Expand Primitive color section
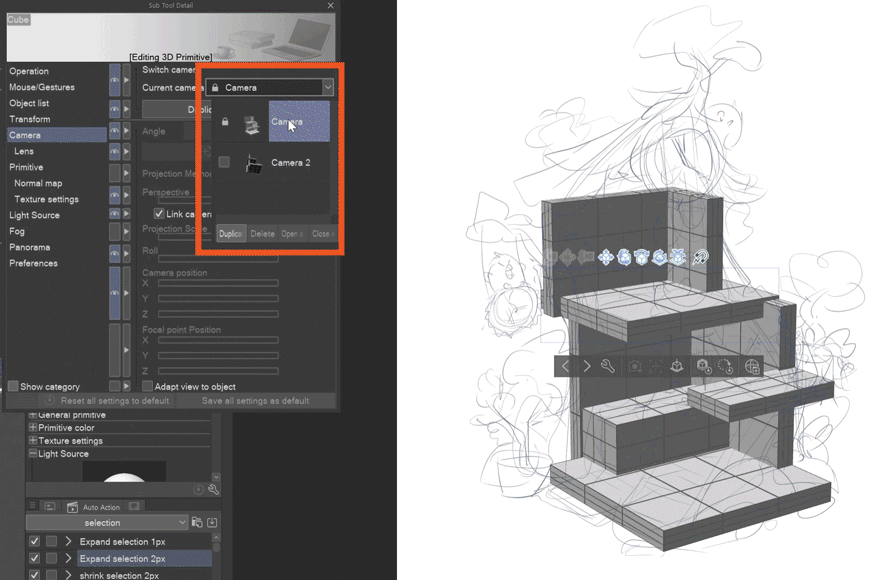The width and height of the screenshot is (894, 580). coord(32,427)
